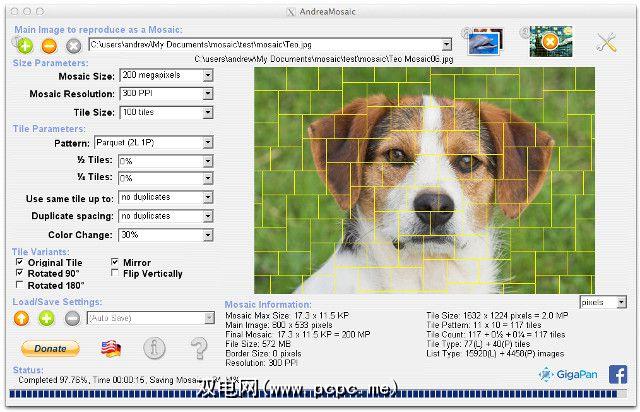Stop mosaic creation via starry night icon
This screenshot has height=412, width=640.
click(551, 41)
